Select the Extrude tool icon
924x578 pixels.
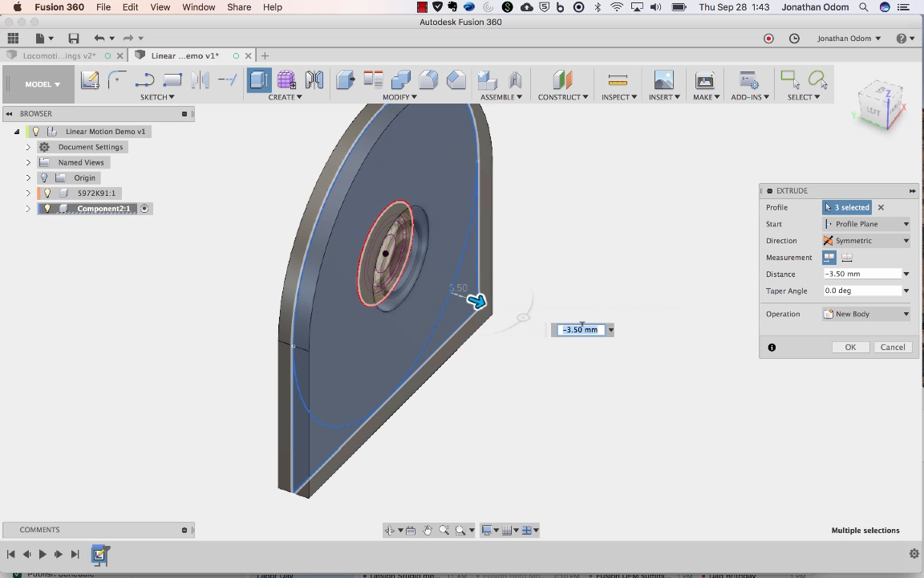pos(259,79)
